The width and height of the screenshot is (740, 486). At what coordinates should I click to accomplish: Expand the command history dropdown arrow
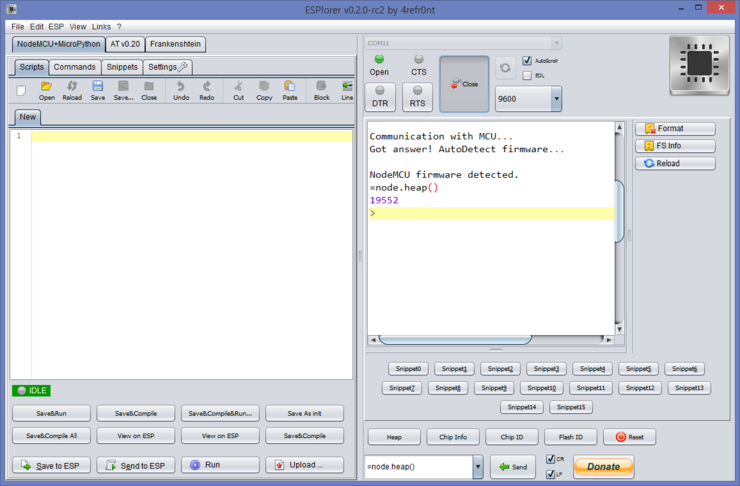coord(478,467)
